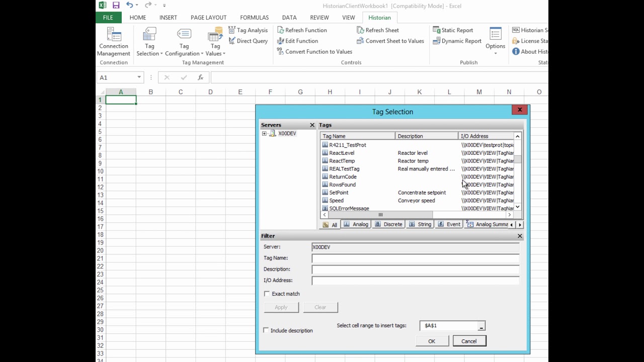Screen dimensions: 644x362
Task: Open the Analog tags tab
Action: [x=356, y=224]
